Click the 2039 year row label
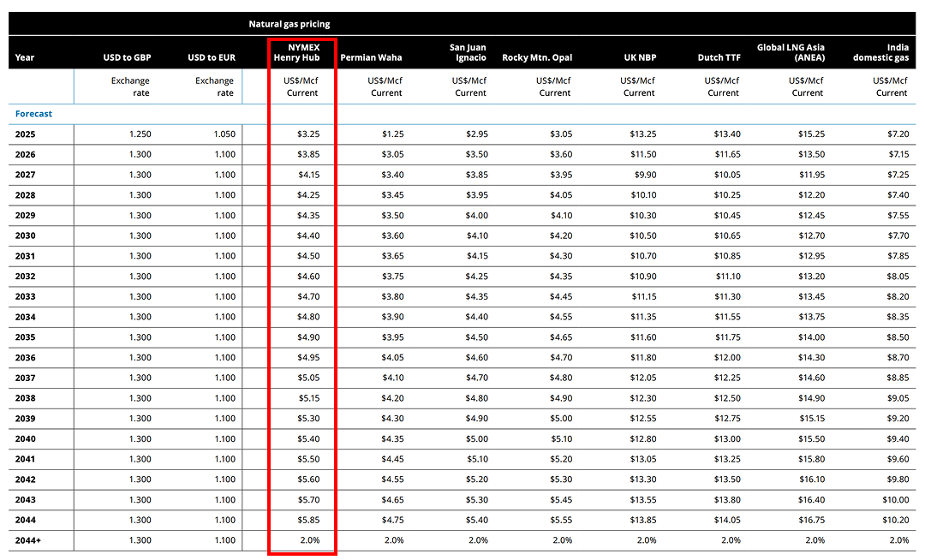Image resolution: width=925 pixels, height=560 pixels. [26, 419]
